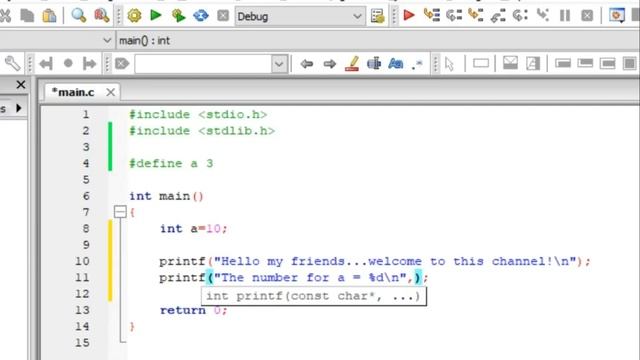Toggle the Highlight matches marker icon

(352, 64)
